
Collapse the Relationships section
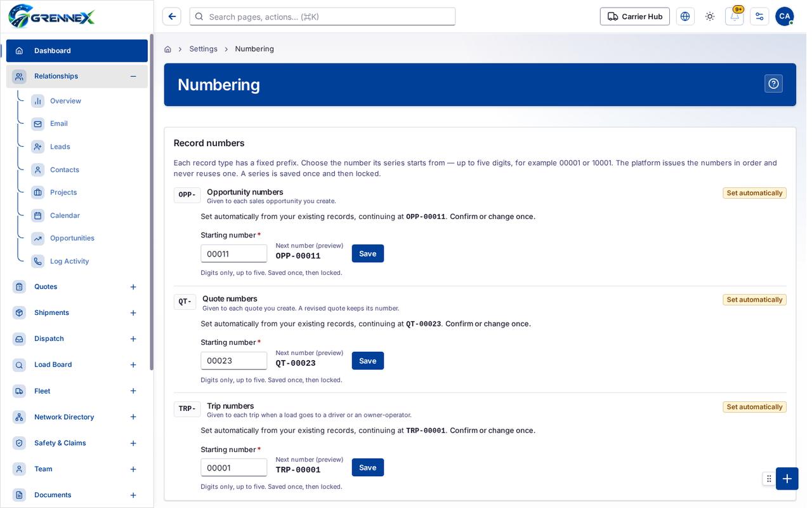[x=133, y=76]
